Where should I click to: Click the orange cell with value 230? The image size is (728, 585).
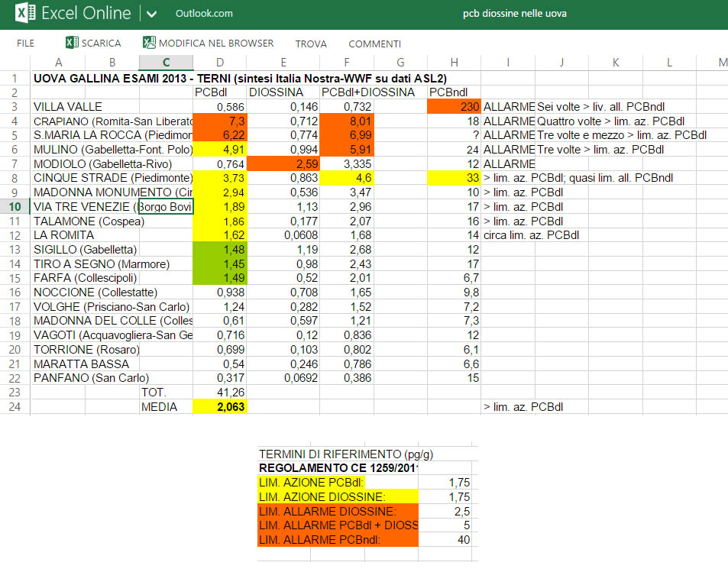point(455,107)
